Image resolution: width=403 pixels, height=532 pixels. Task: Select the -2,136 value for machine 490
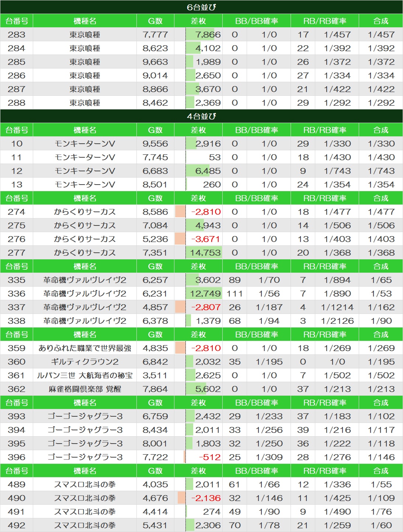(x=206, y=498)
